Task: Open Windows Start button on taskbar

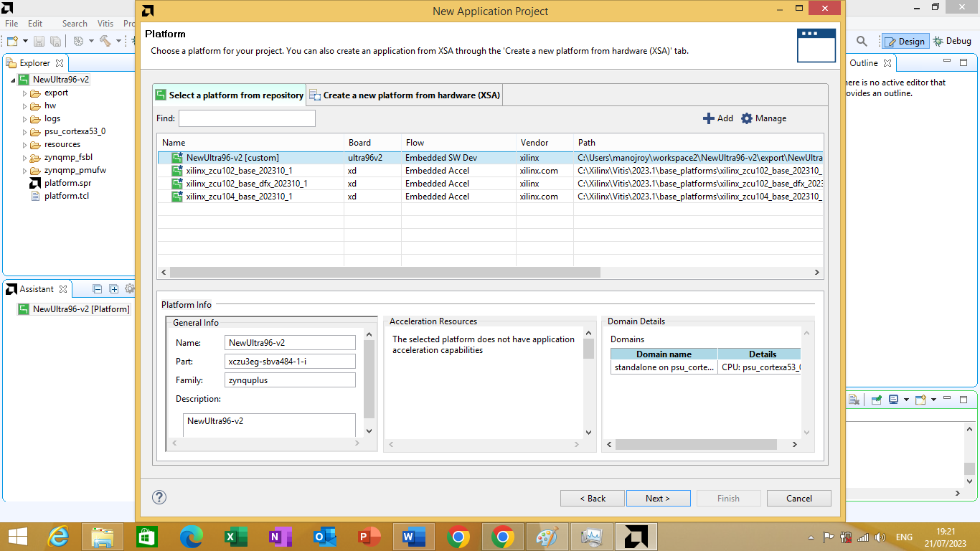Action: tap(17, 537)
